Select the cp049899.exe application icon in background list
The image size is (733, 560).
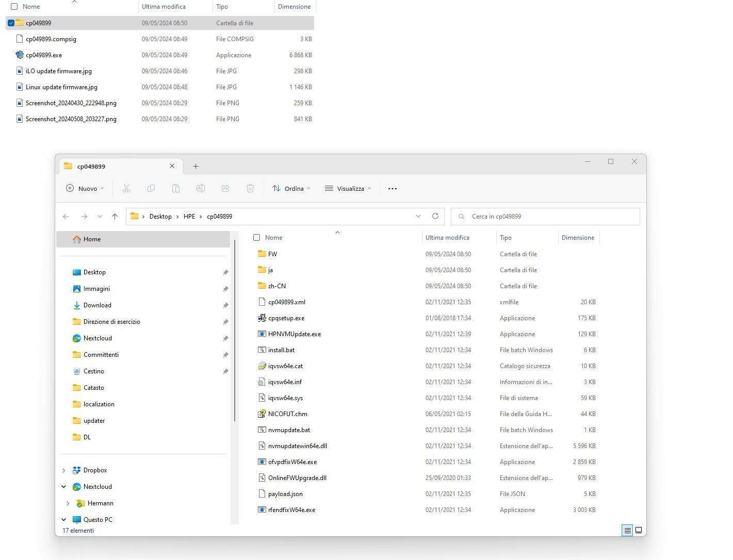(20, 55)
